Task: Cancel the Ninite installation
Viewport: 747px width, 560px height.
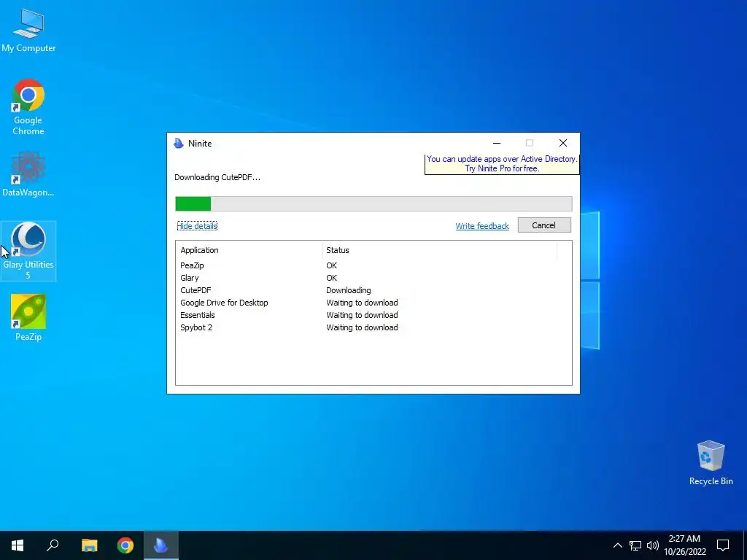Action: (x=544, y=225)
